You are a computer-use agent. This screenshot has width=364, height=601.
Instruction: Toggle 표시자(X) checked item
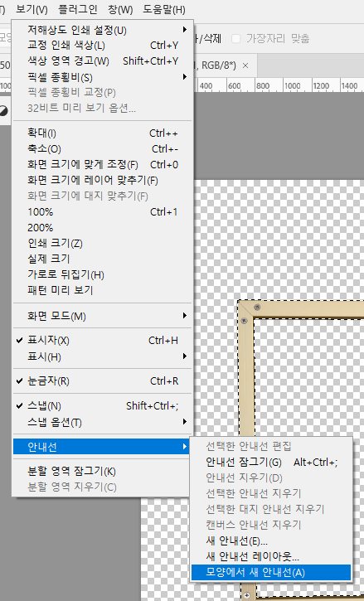103,341
